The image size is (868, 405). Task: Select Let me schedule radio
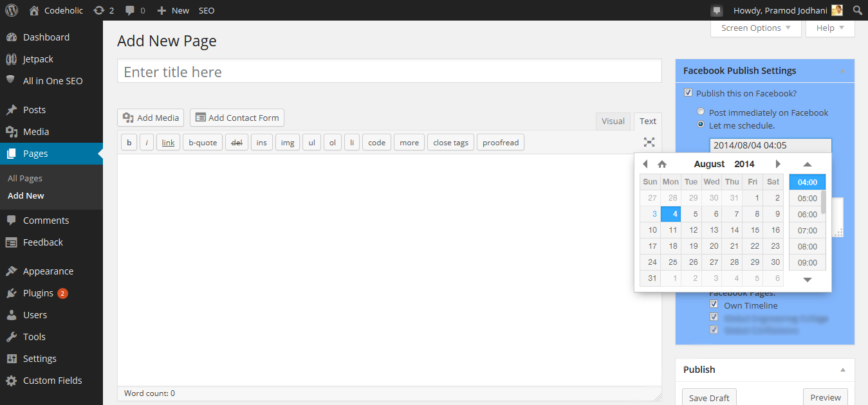[x=701, y=125]
